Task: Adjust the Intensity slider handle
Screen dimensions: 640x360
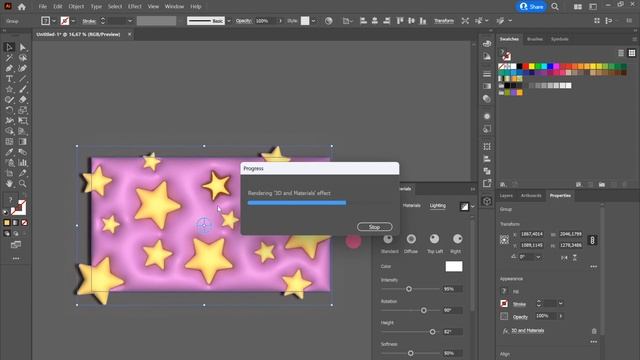Action: 409,289
